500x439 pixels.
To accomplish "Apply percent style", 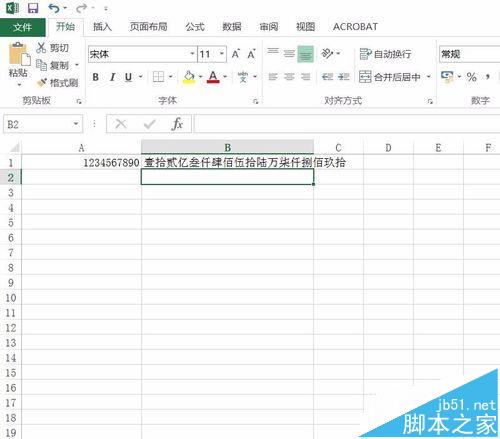I will pos(471,77).
